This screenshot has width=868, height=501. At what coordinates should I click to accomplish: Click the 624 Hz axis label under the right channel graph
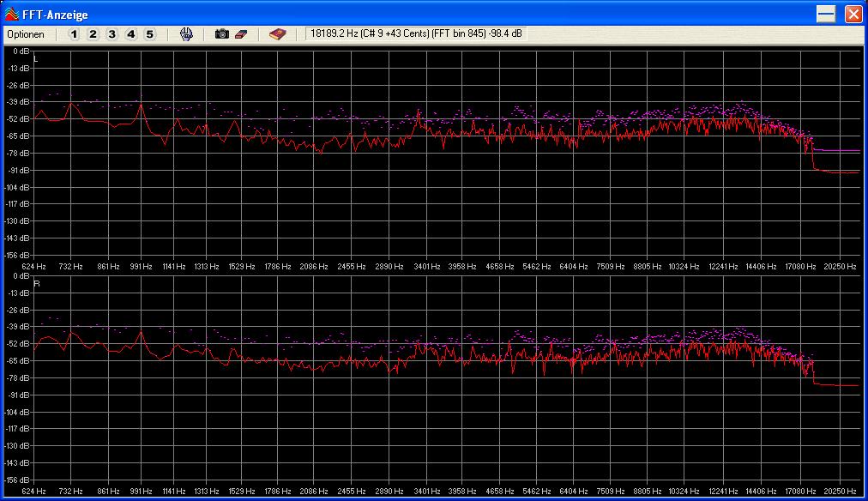click(33, 491)
